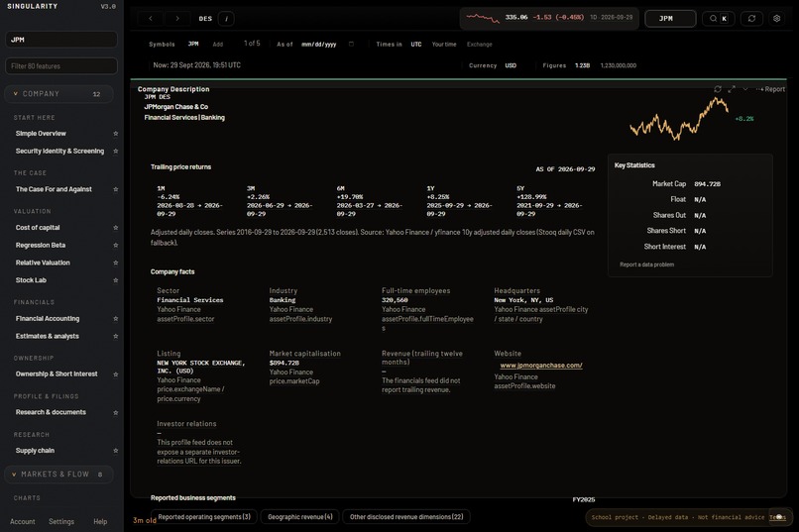Open Company Description panel chevron menu
This screenshot has width=799, height=532.
pos(745,89)
